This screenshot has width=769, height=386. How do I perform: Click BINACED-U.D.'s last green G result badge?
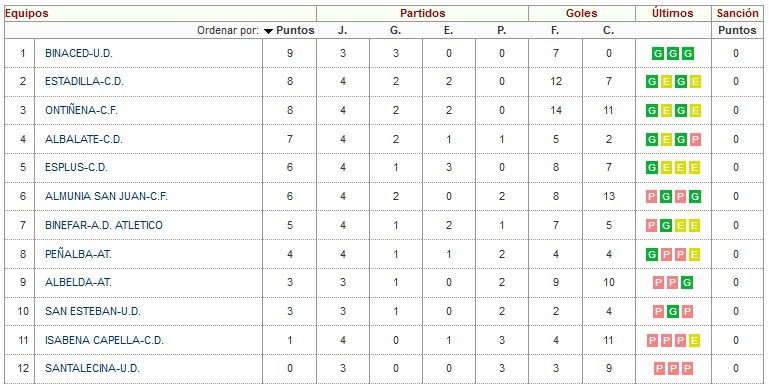coord(688,53)
